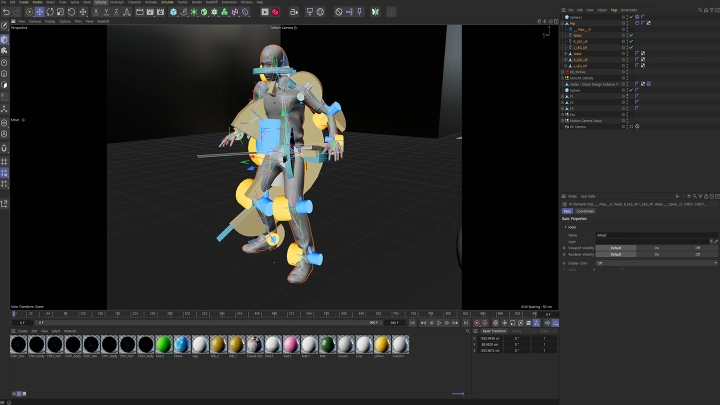Select the RS Camera object row

[578, 127]
